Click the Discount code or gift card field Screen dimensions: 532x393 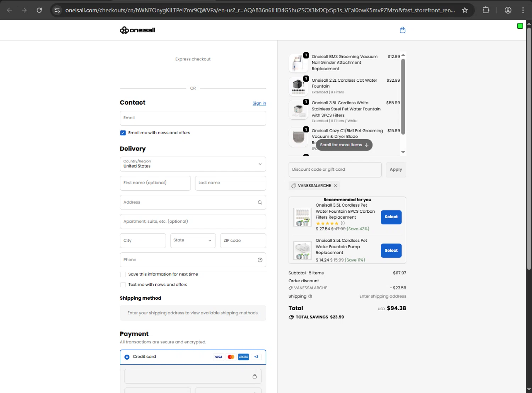(x=335, y=170)
